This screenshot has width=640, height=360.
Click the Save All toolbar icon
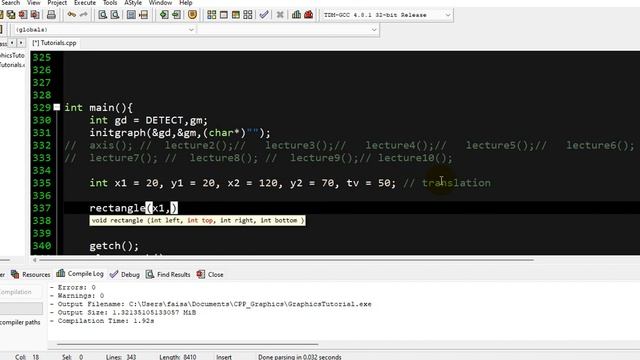pos(11,15)
